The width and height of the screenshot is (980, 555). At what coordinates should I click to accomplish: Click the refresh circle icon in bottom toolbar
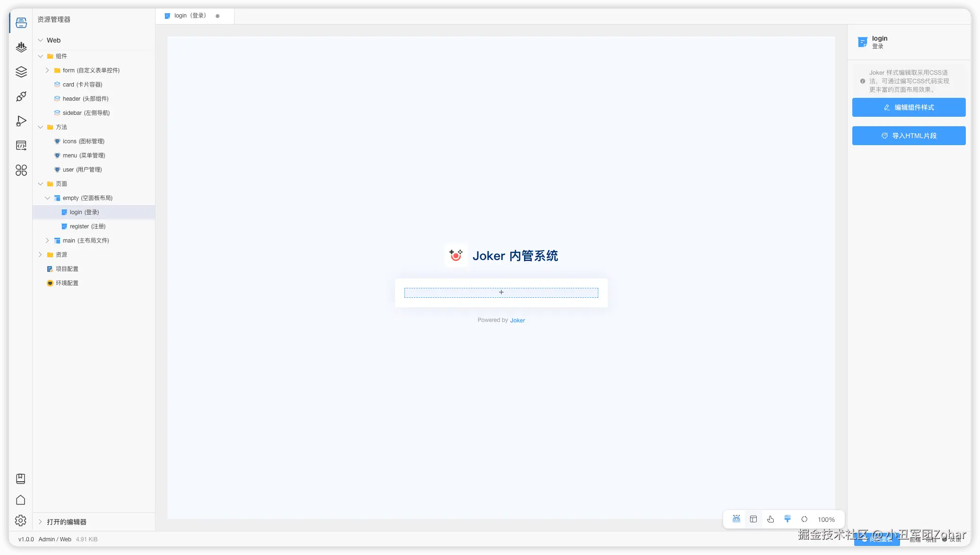click(x=804, y=519)
